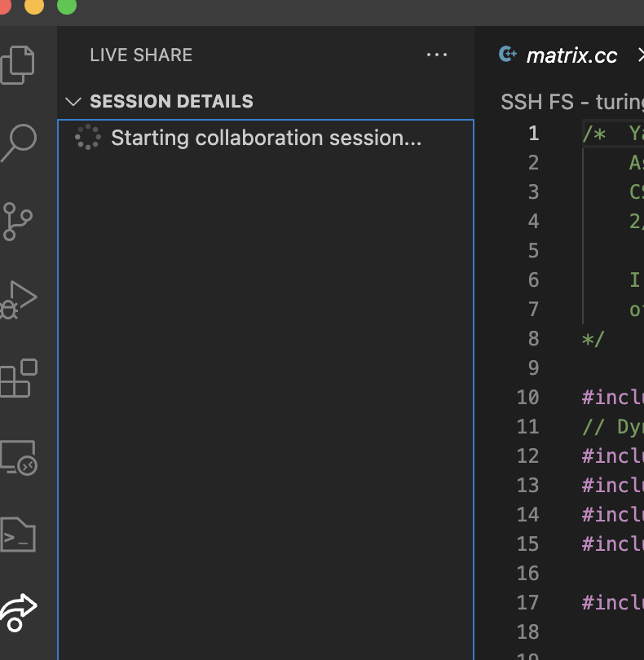Click line number 10 in the gutter
Viewport: 644px width, 660px height.
[527, 397]
